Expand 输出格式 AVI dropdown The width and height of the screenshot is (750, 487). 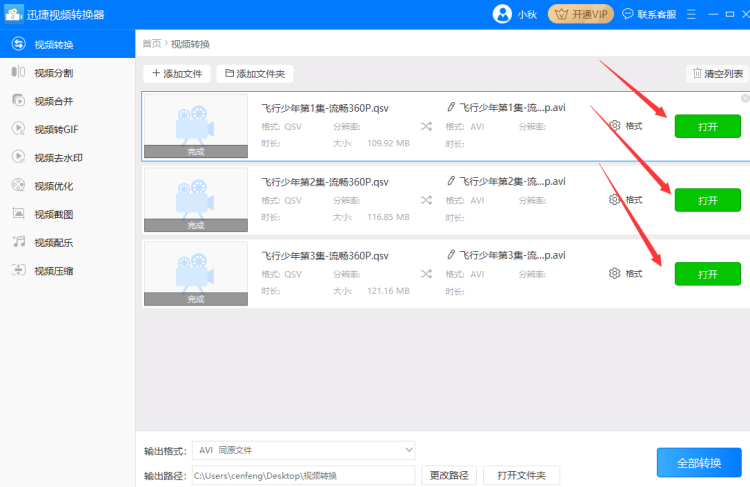304,450
